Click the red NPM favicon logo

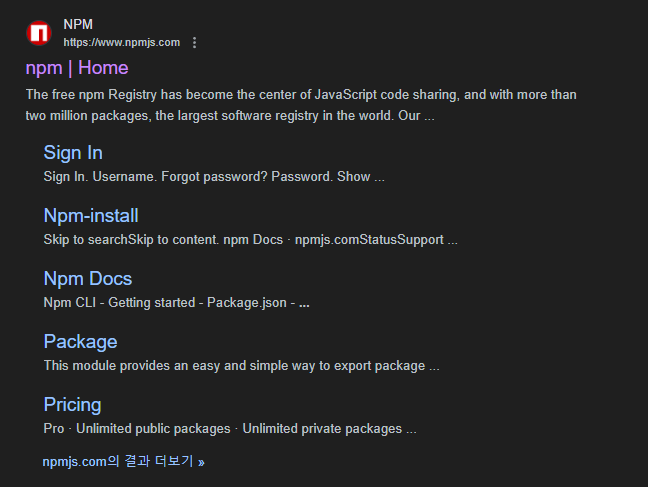coord(39,33)
